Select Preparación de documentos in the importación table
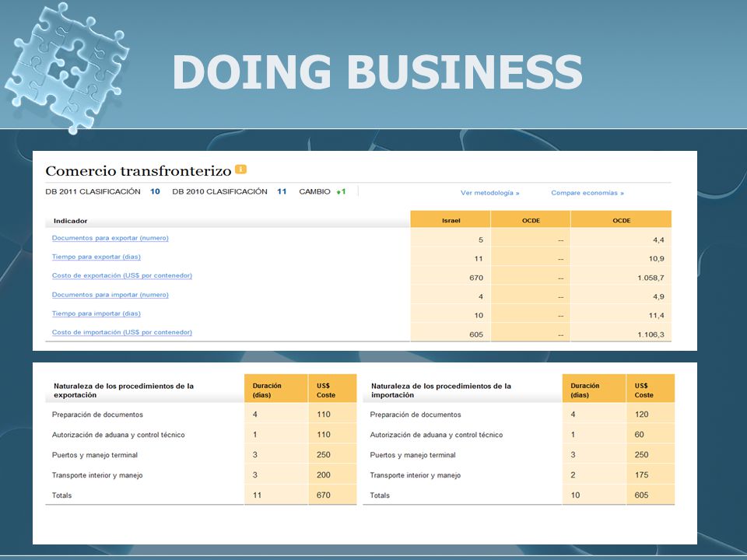Viewport: 747px width, 560px height. [416, 415]
